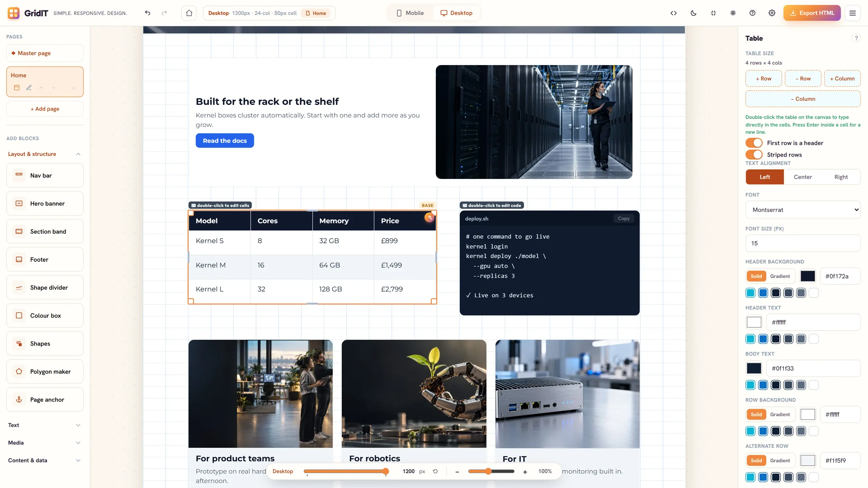Rename the Home page with pencil icon

[x=29, y=87]
